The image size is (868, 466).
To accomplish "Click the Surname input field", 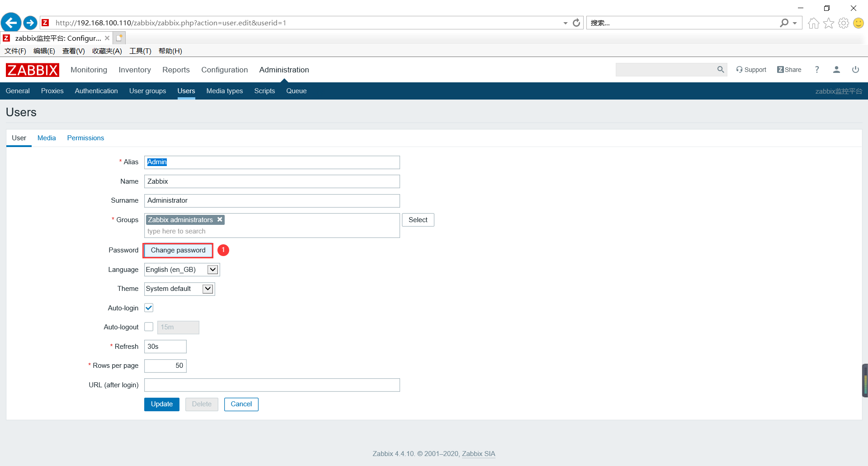I will tap(272, 201).
